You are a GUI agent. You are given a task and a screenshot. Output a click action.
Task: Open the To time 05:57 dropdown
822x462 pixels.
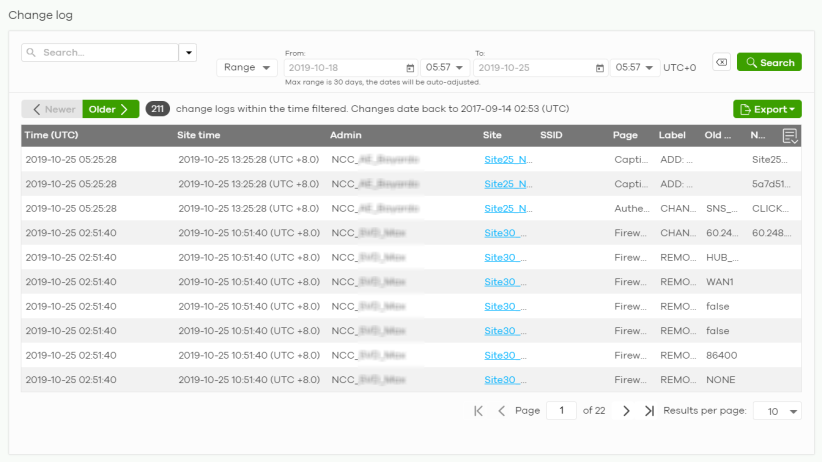click(x=634, y=68)
